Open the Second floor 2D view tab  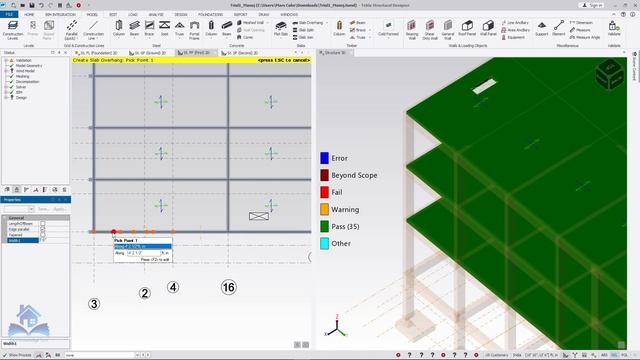tap(240, 53)
